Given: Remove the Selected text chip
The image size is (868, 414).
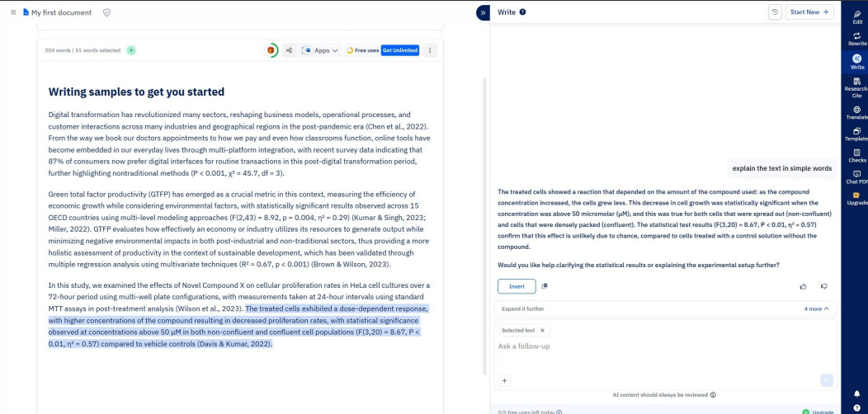Looking at the screenshot, I should tap(542, 331).
